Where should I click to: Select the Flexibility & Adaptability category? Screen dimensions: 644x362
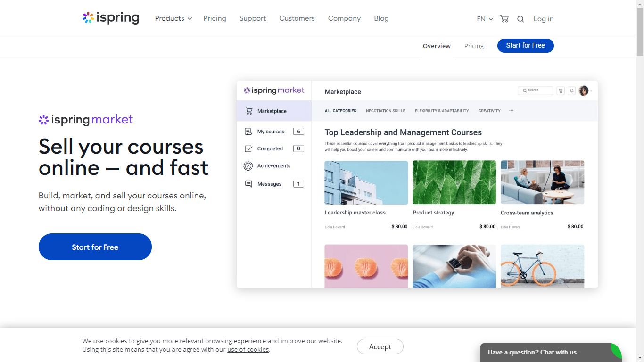[x=442, y=111]
